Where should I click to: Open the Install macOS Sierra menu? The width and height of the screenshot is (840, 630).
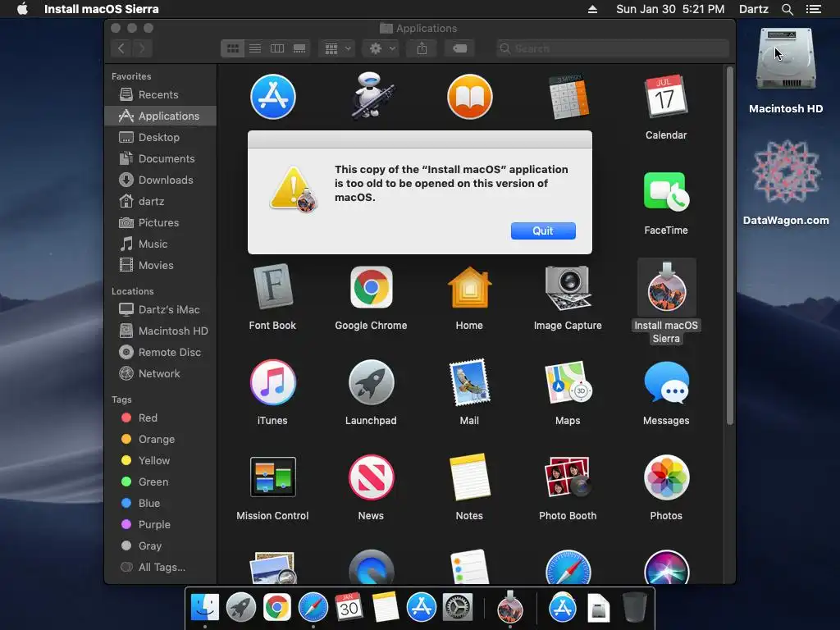(x=101, y=9)
